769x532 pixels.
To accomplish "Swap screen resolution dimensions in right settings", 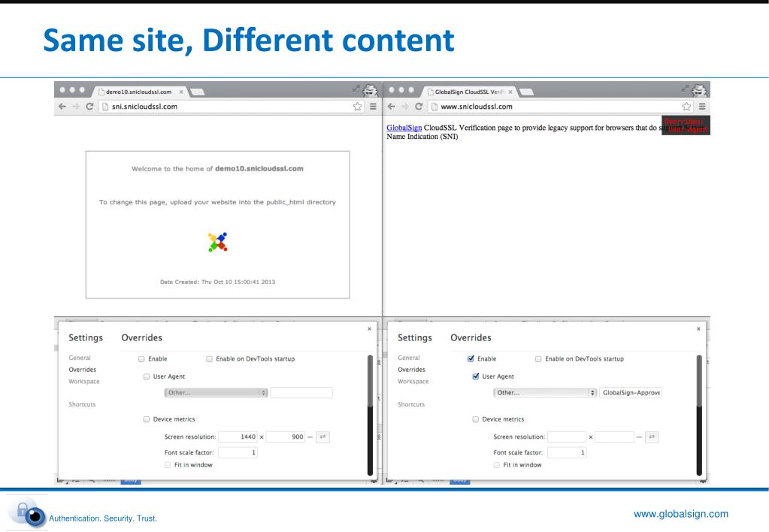I will (x=652, y=437).
